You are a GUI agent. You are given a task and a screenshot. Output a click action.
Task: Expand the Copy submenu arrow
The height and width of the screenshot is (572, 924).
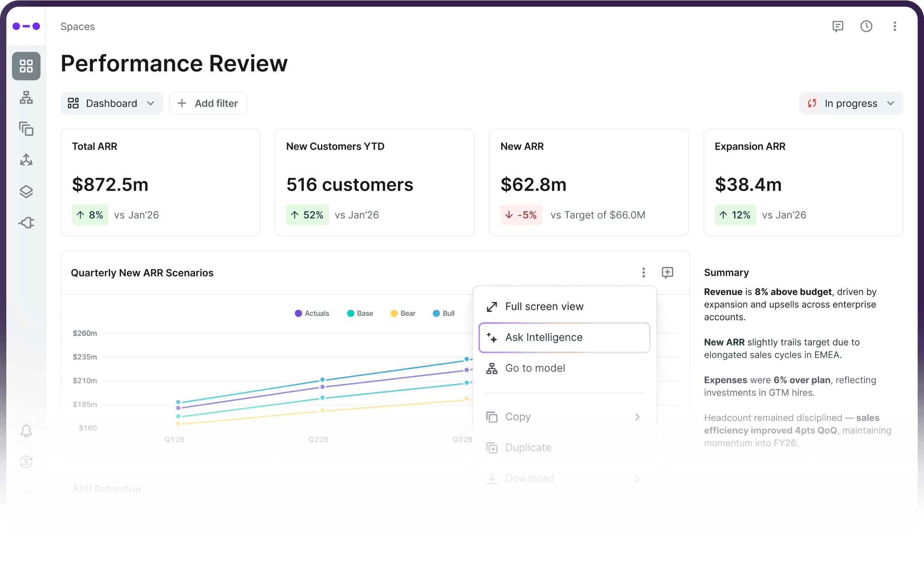tap(637, 417)
